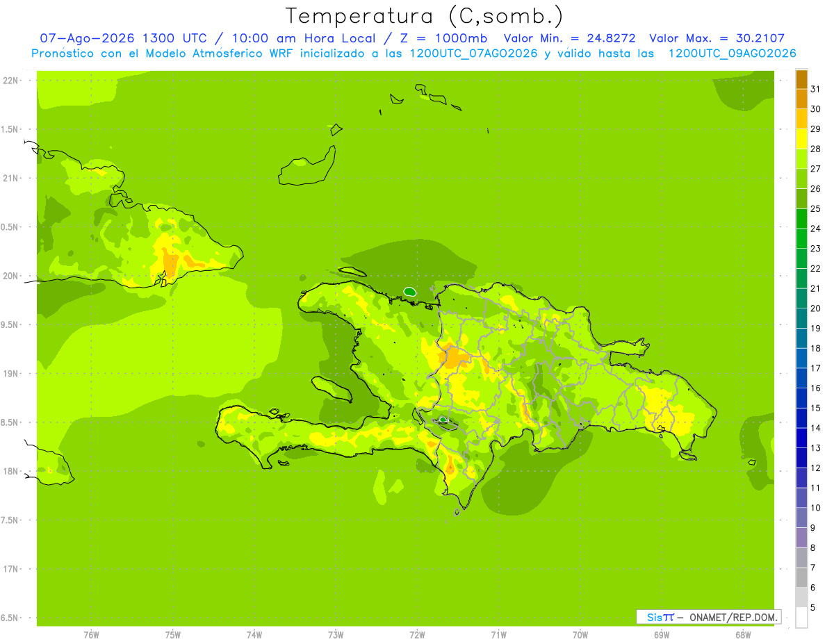Select the "07-Ago-2026 1300 UTC" date text
Image resolution: width=834 pixels, height=644 pixels.
tap(123, 38)
